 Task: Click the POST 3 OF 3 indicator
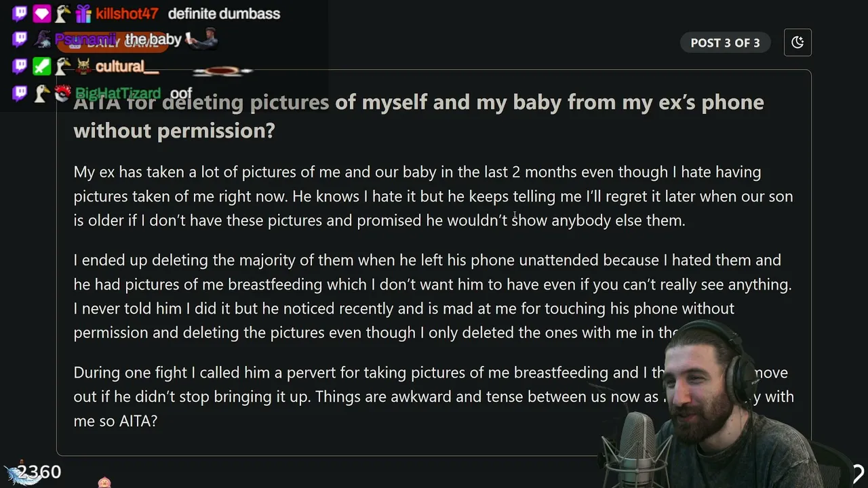click(x=725, y=43)
